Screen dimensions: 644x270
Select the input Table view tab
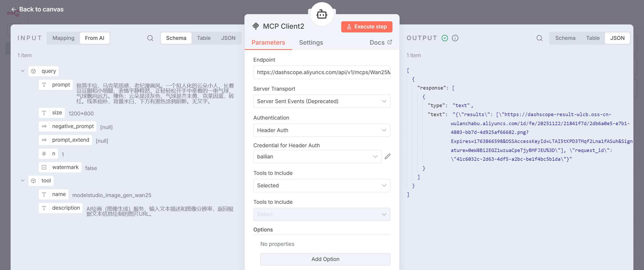204,38
